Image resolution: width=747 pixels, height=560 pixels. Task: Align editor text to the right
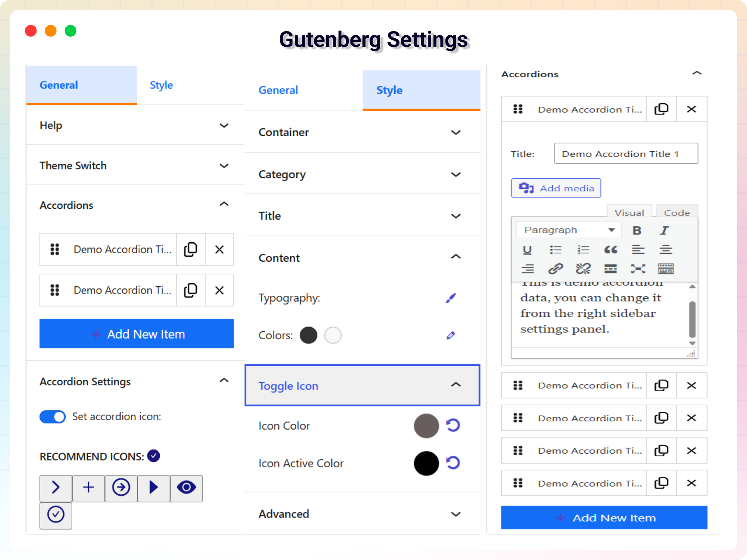coord(528,269)
